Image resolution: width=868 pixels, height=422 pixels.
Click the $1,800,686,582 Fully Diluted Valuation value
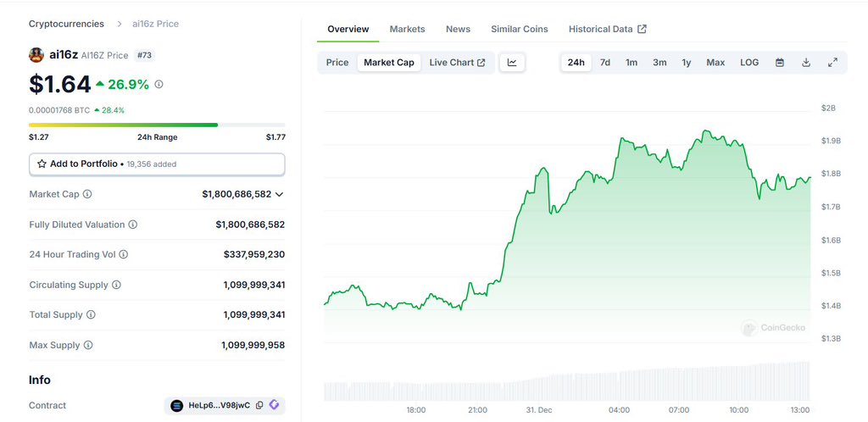tap(250, 225)
